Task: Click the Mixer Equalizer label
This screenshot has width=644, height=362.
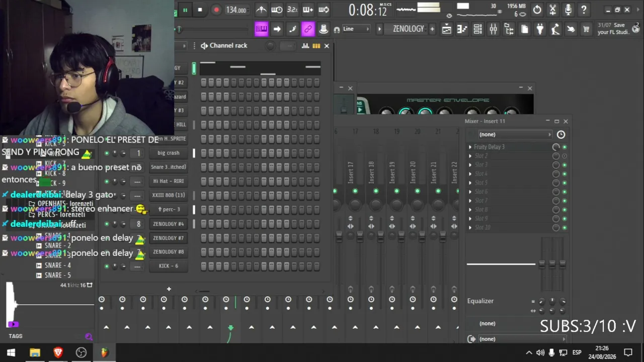Action: (x=480, y=301)
